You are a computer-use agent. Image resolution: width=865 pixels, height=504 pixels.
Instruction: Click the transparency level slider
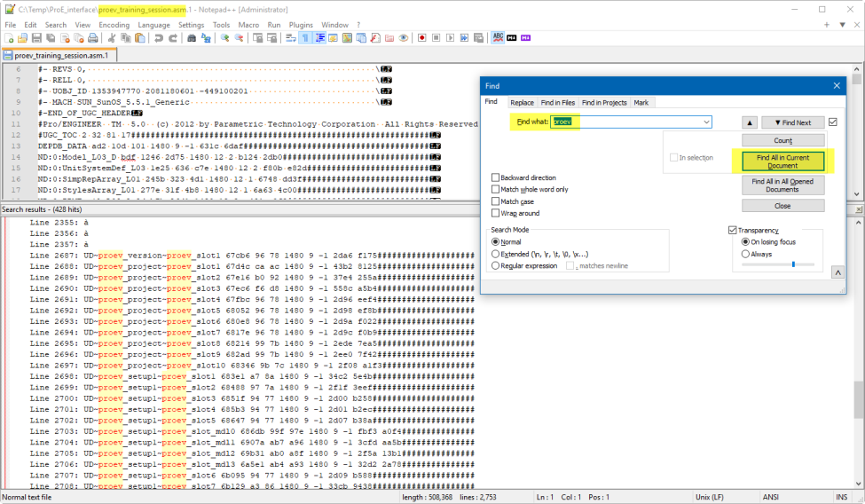click(778, 264)
